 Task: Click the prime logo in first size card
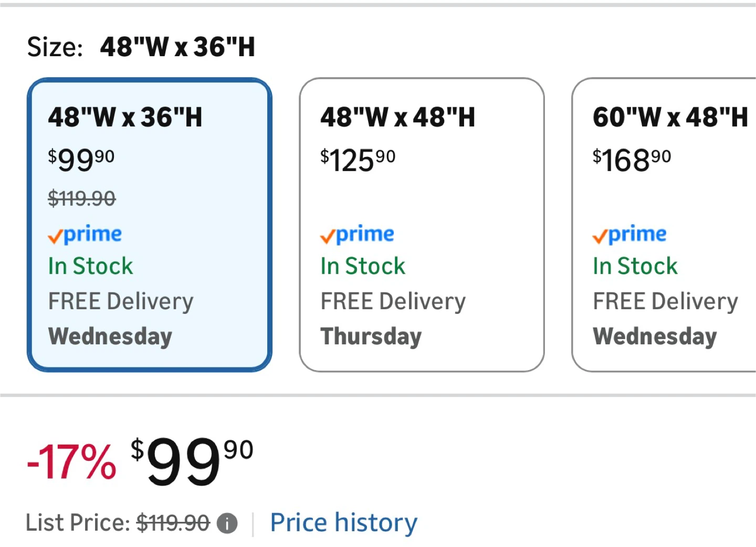85,234
